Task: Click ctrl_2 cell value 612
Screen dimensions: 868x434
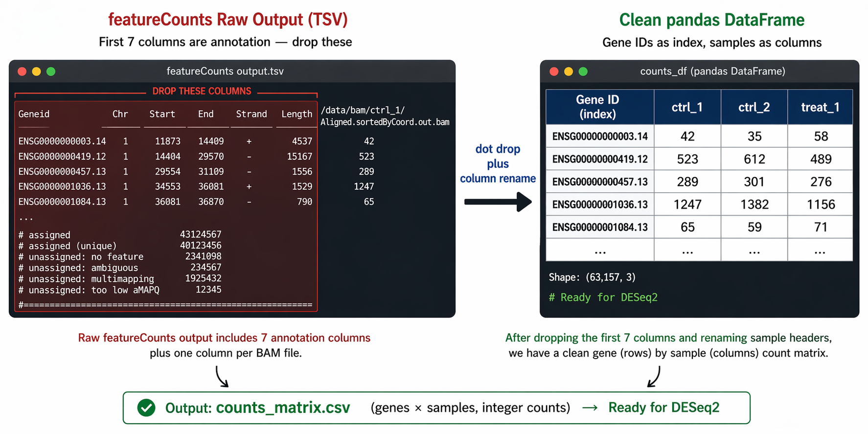Action: tap(754, 159)
